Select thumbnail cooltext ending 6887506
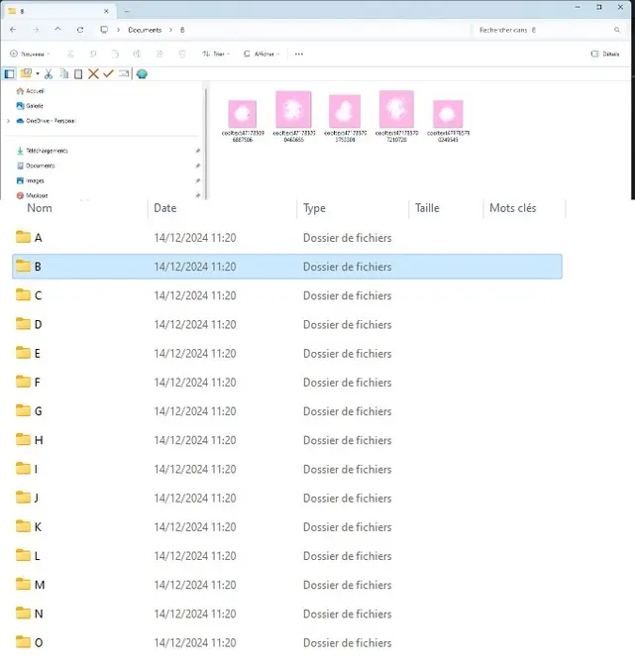Image resolution: width=635 pixels, height=672 pixels. pos(243,119)
